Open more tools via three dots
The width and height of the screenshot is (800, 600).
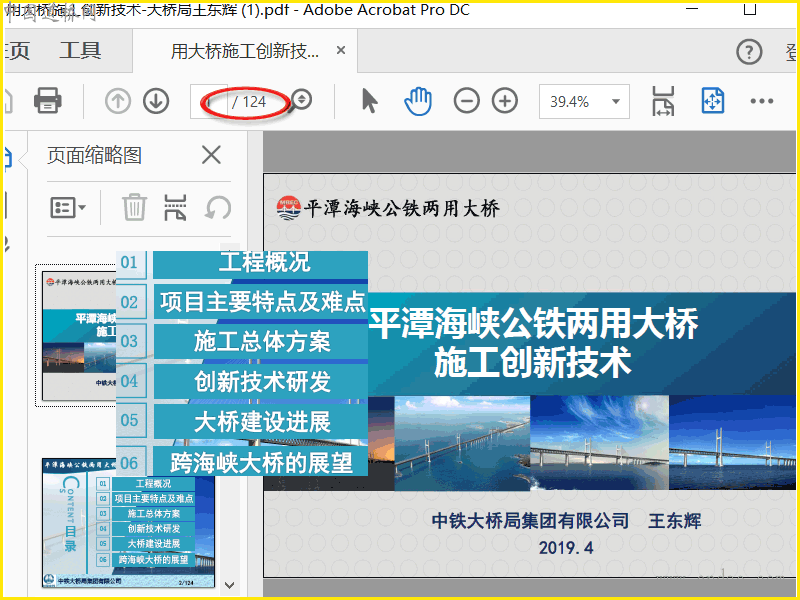tap(762, 101)
